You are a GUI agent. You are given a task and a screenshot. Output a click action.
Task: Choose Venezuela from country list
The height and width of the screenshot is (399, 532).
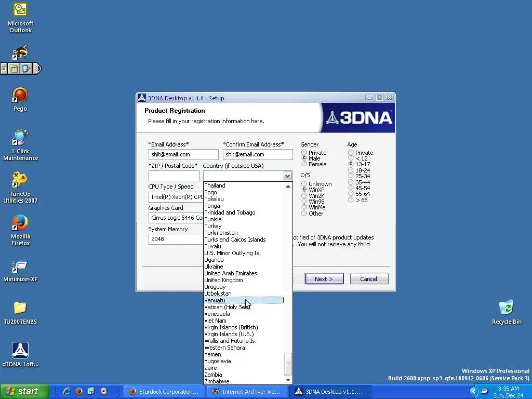244,314
